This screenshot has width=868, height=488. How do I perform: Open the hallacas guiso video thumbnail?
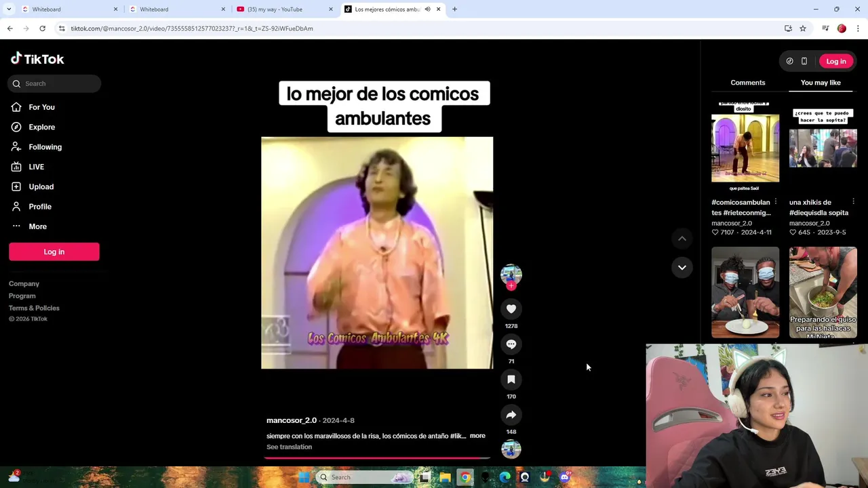[x=823, y=292]
